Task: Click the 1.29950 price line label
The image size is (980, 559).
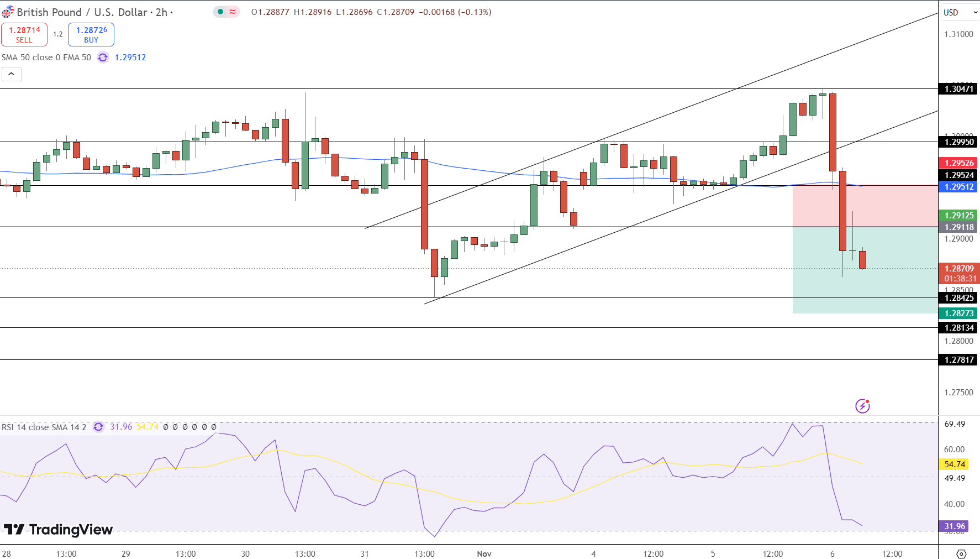Action: click(958, 142)
